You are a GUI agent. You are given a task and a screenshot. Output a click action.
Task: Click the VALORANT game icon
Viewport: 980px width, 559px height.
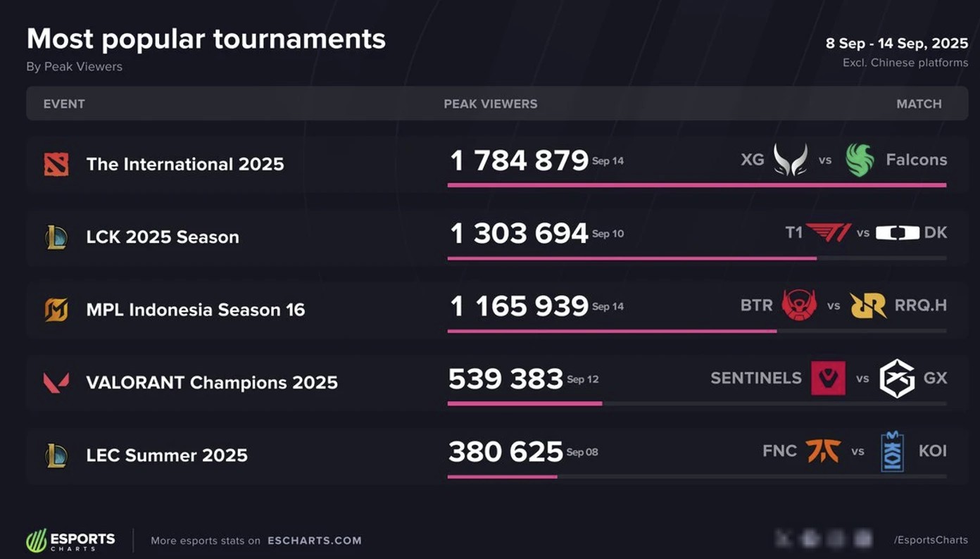(x=56, y=382)
